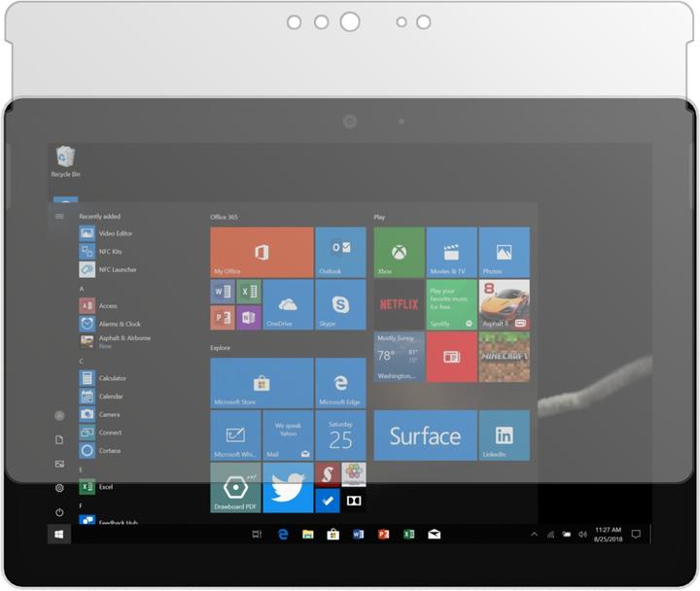Open the Drawboard PDF tile
The image size is (700, 591).
point(235,487)
